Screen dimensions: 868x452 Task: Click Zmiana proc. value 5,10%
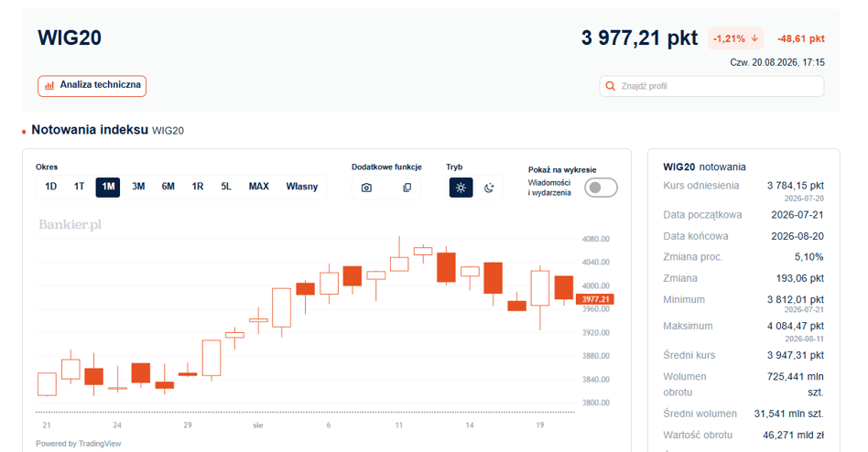pyautogui.click(x=808, y=257)
